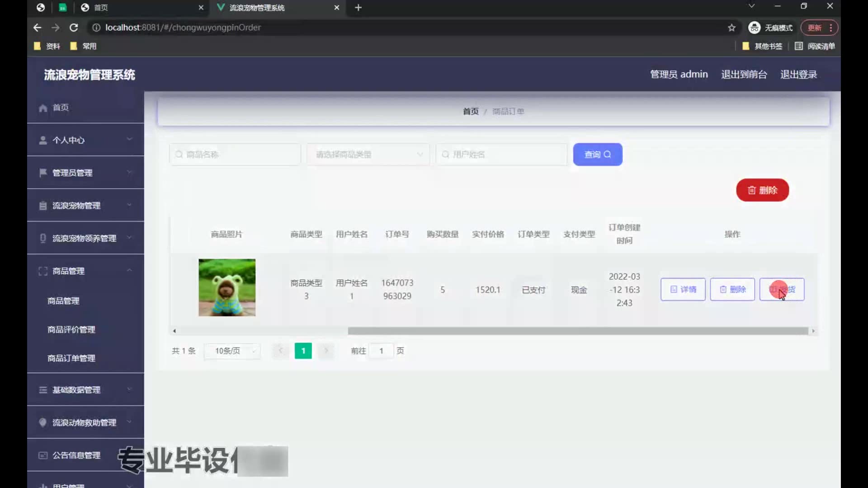Expand the 流浪宠物管理 sidebar menu

[85, 206]
